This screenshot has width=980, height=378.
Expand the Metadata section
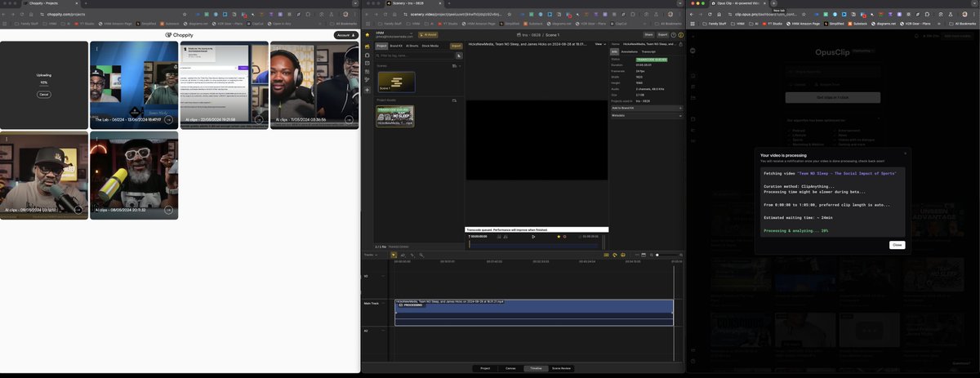coord(647,115)
